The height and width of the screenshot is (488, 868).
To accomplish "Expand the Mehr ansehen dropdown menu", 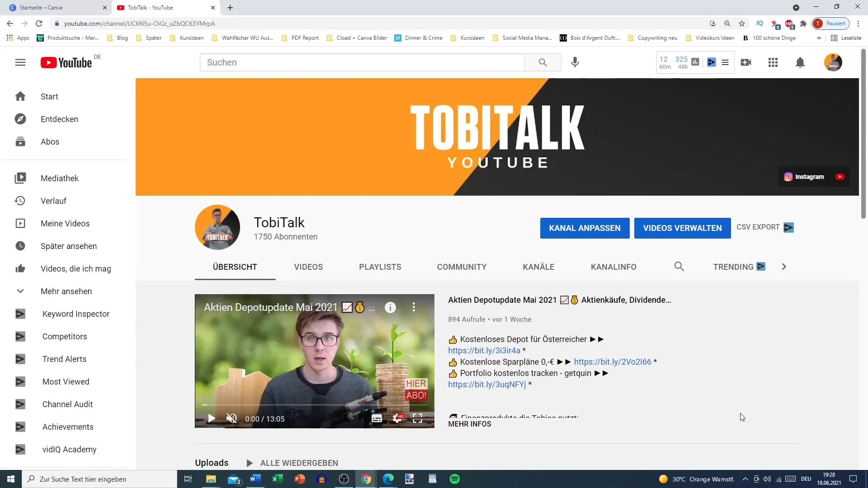I will click(x=66, y=291).
